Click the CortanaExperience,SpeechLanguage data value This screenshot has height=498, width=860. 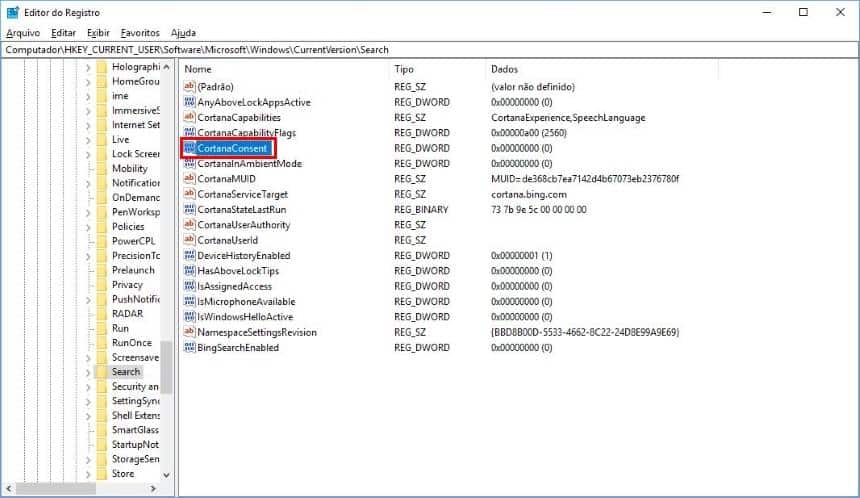(x=568, y=117)
